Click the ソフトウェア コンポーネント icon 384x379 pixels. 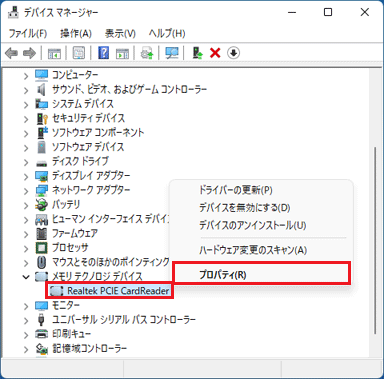pos(42,133)
